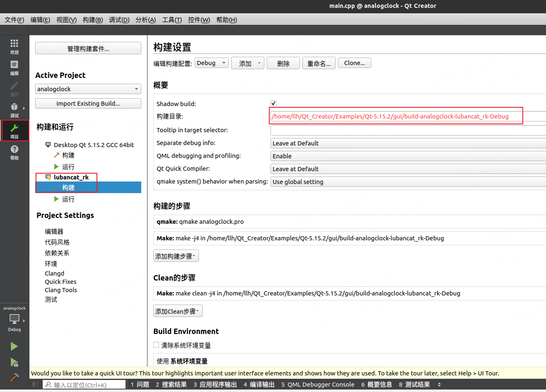The image size is (546, 392).
Task: Open the 3 应用程序输出 pane
Action: pos(215,385)
